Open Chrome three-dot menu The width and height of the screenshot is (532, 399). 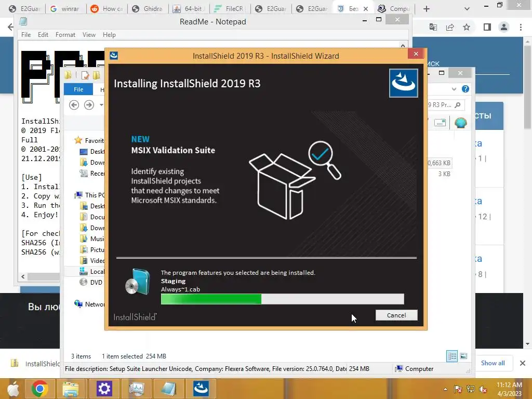point(521,27)
